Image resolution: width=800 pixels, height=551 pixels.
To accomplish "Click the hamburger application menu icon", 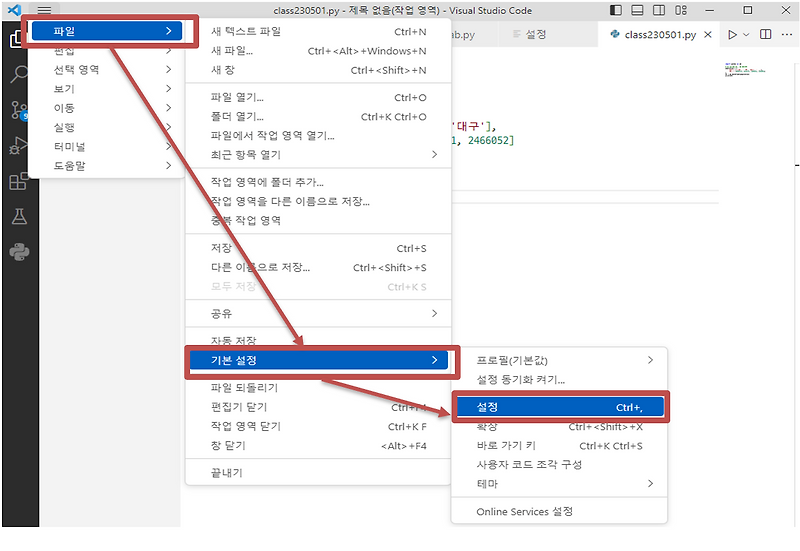I will [x=44, y=10].
